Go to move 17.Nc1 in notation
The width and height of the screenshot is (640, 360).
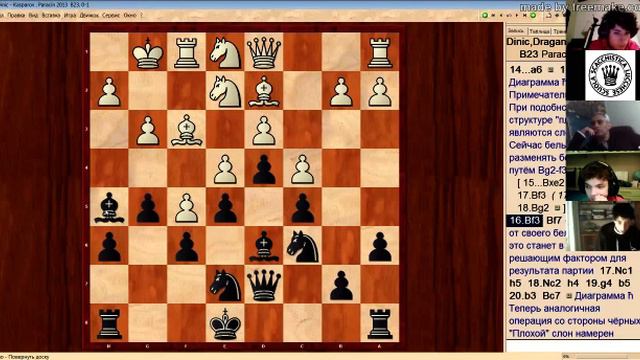coord(616,271)
